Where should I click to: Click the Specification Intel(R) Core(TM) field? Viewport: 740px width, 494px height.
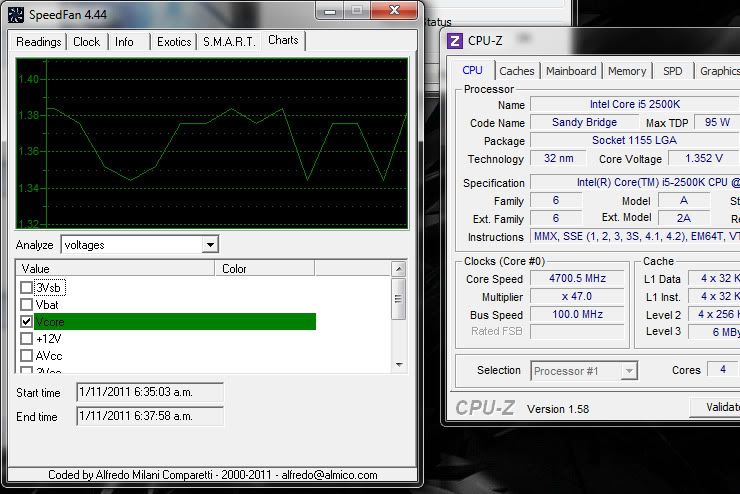pos(635,183)
